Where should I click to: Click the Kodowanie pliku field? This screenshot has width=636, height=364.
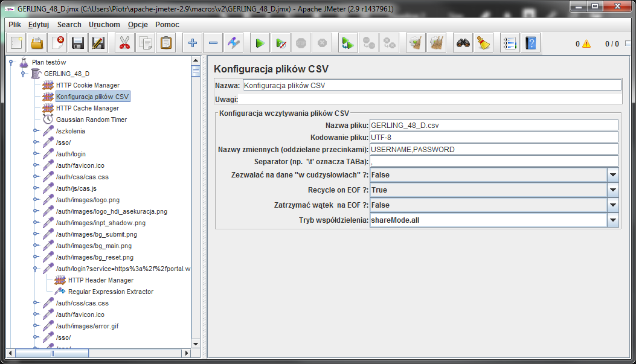[494, 138]
